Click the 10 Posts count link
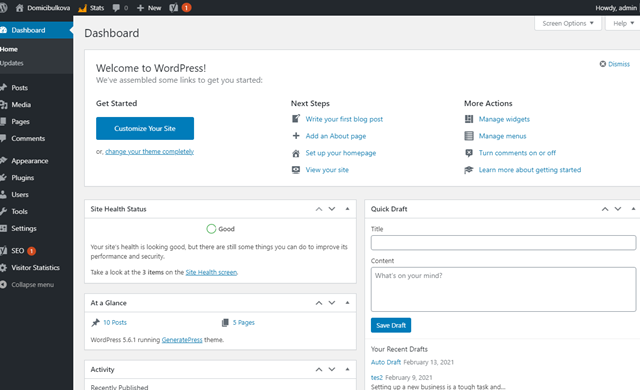Screen dimensions: 640x390 tap(115, 323)
